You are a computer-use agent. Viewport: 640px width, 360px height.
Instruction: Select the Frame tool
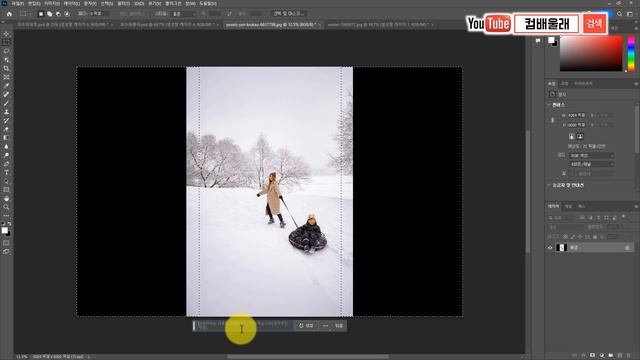[6, 77]
